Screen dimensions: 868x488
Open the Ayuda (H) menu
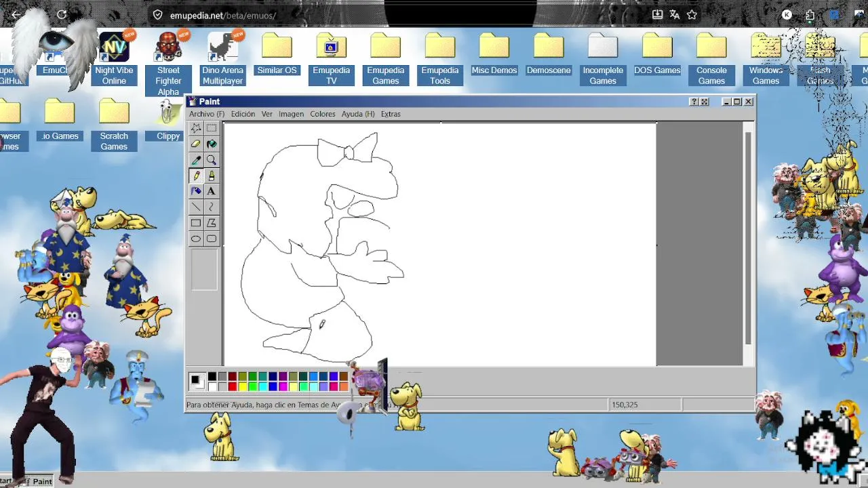(x=358, y=114)
